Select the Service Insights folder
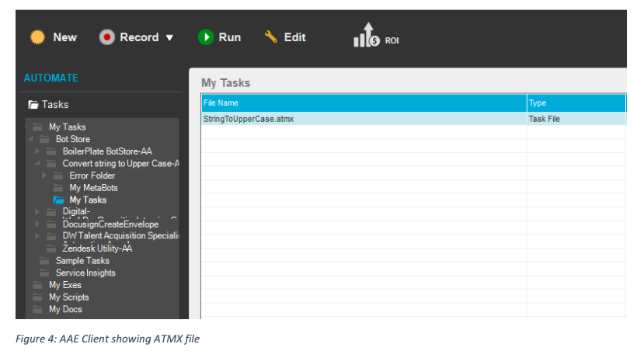The height and width of the screenshot is (351, 644). pyautogui.click(x=85, y=273)
